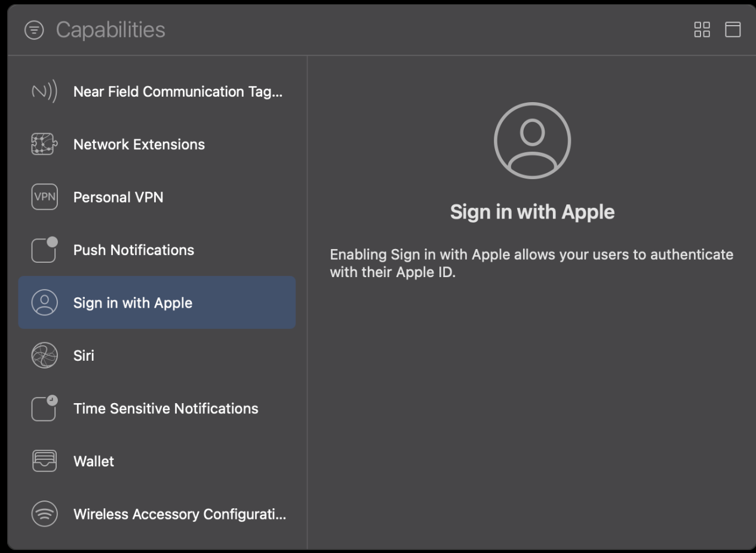Click the Siri orb icon
The width and height of the screenshot is (756, 553).
[x=44, y=355]
